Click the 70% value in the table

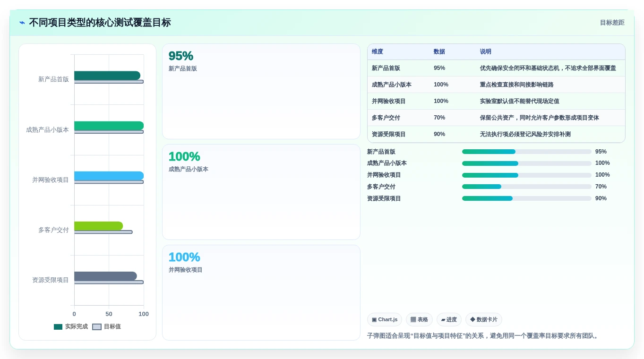tap(439, 118)
